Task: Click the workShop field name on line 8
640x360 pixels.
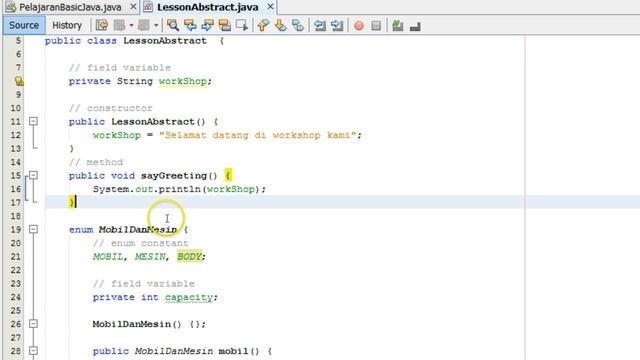Action: [x=182, y=81]
